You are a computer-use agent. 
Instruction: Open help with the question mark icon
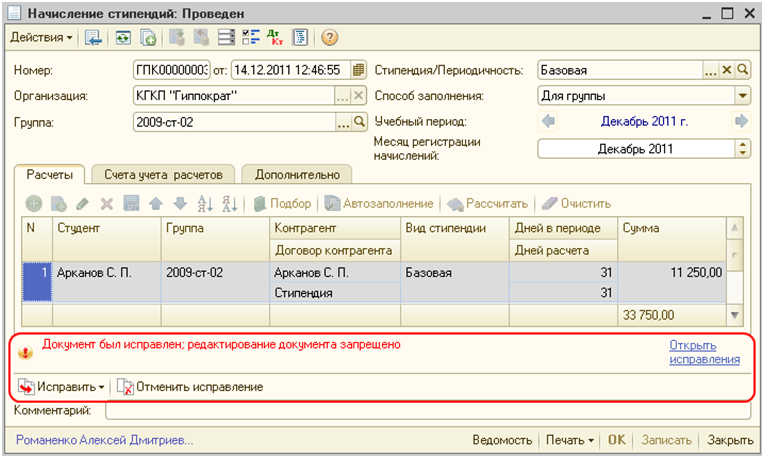pos(328,38)
